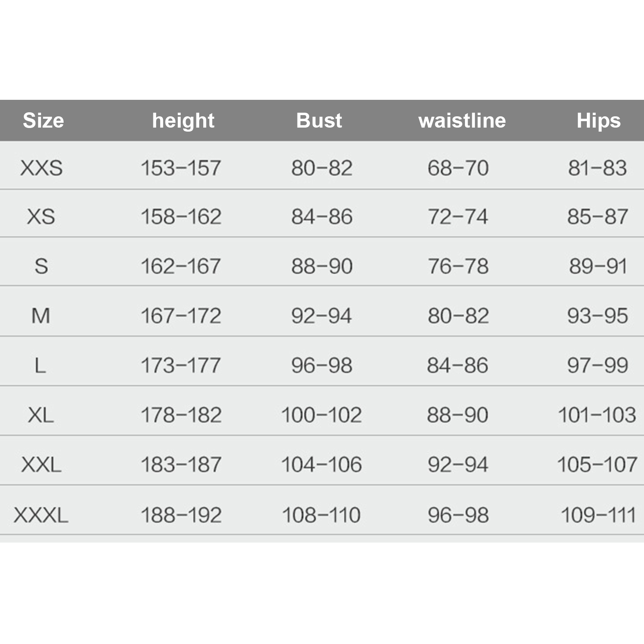The height and width of the screenshot is (644, 644).
Task: Select the XXXL size label
Action: pyautogui.click(x=41, y=515)
